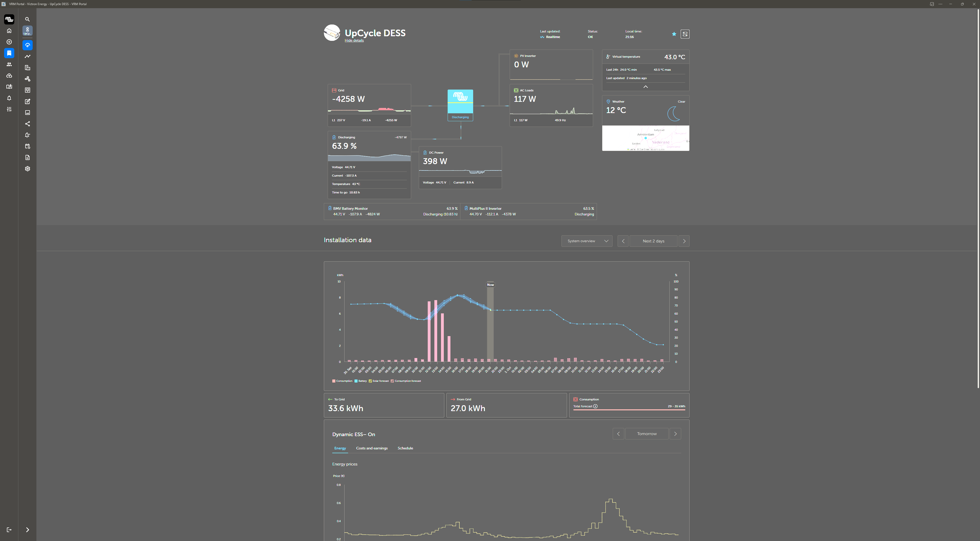Click the share icon in installation sidebar

point(27,124)
